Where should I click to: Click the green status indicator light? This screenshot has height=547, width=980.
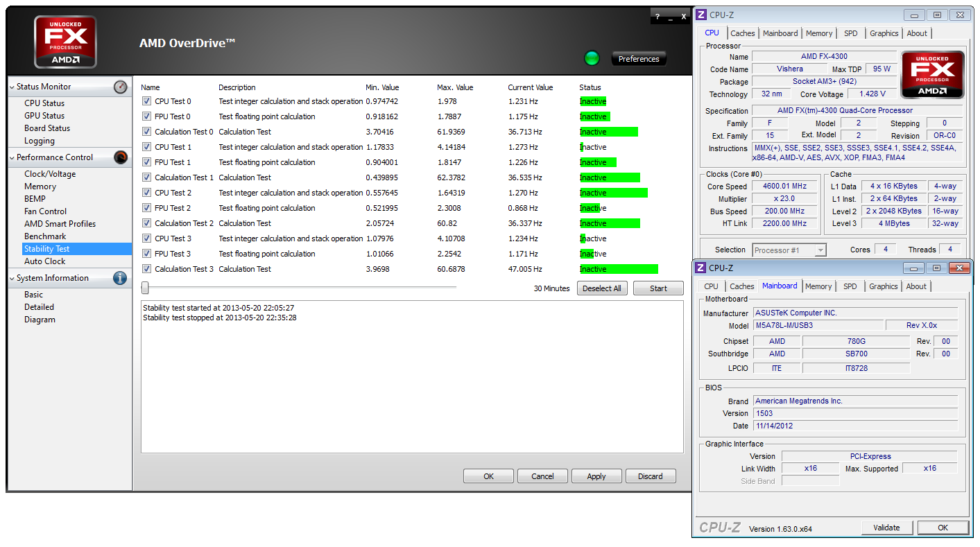(592, 58)
